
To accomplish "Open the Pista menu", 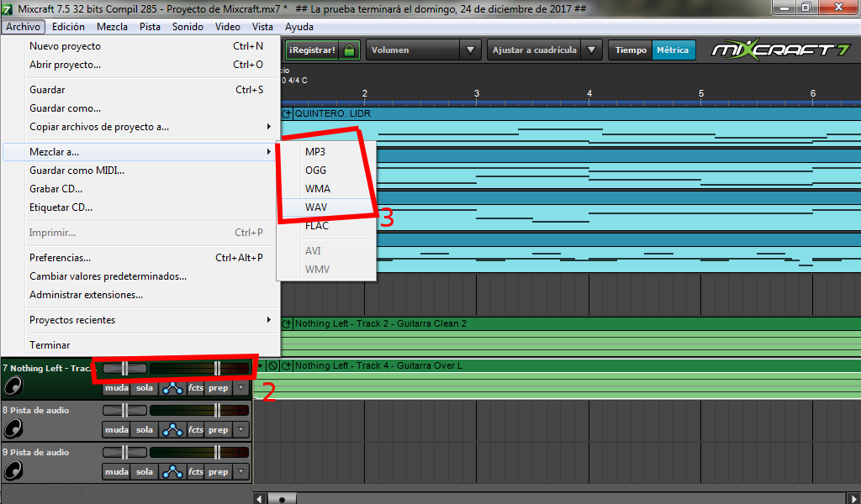I will [x=150, y=27].
